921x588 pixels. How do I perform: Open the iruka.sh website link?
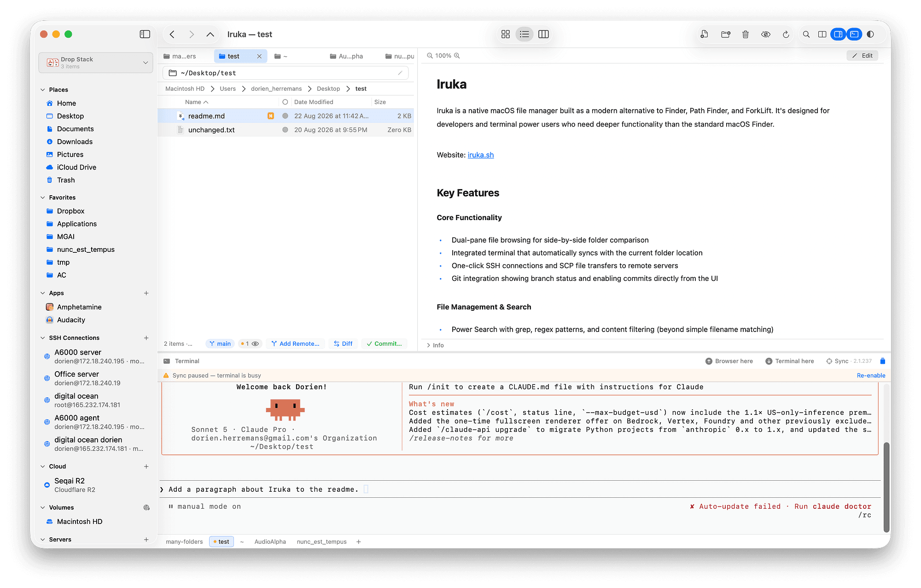click(480, 155)
